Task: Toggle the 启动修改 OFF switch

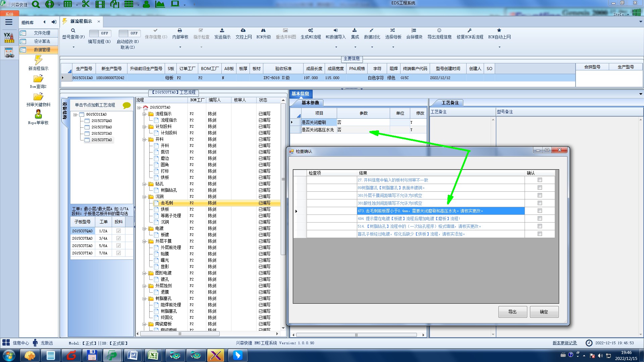Action: pos(129,33)
